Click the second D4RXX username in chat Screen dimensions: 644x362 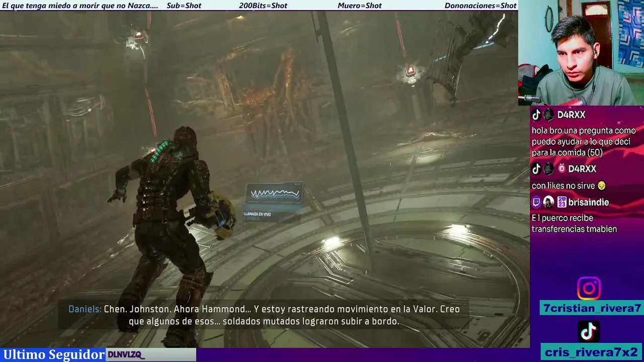tap(582, 169)
